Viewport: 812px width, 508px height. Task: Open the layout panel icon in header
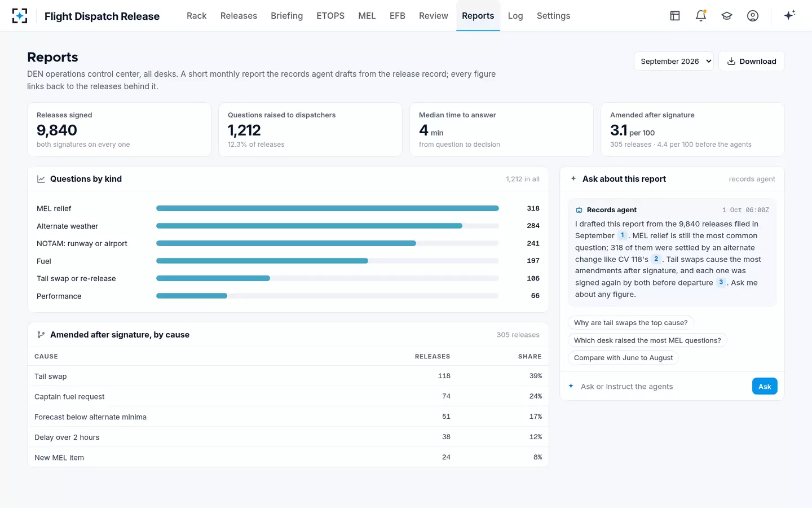675,16
